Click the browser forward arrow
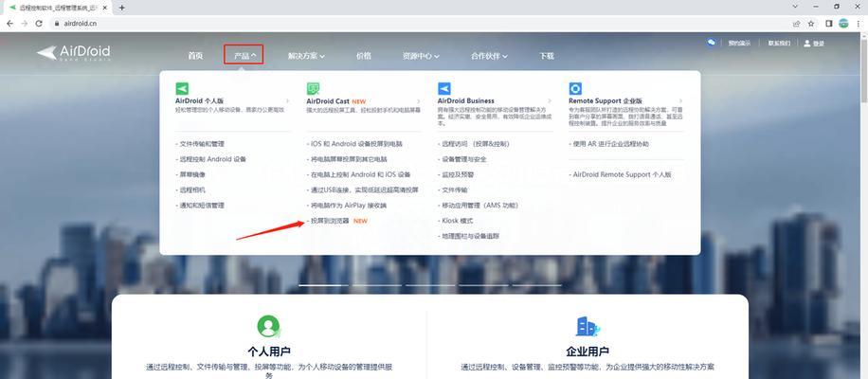Image resolution: width=868 pixels, height=379 pixels. tap(24, 24)
